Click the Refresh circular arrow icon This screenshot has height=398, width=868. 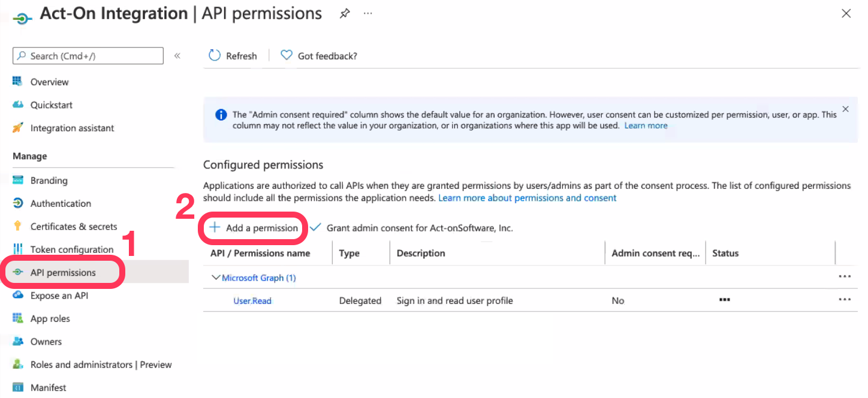click(215, 56)
